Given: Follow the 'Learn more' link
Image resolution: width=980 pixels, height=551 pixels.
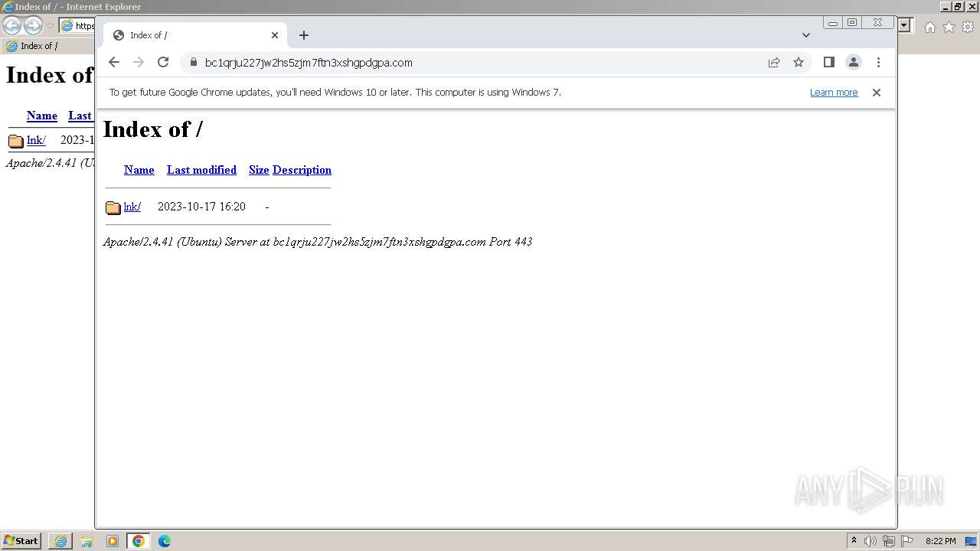Looking at the screenshot, I should point(834,93).
